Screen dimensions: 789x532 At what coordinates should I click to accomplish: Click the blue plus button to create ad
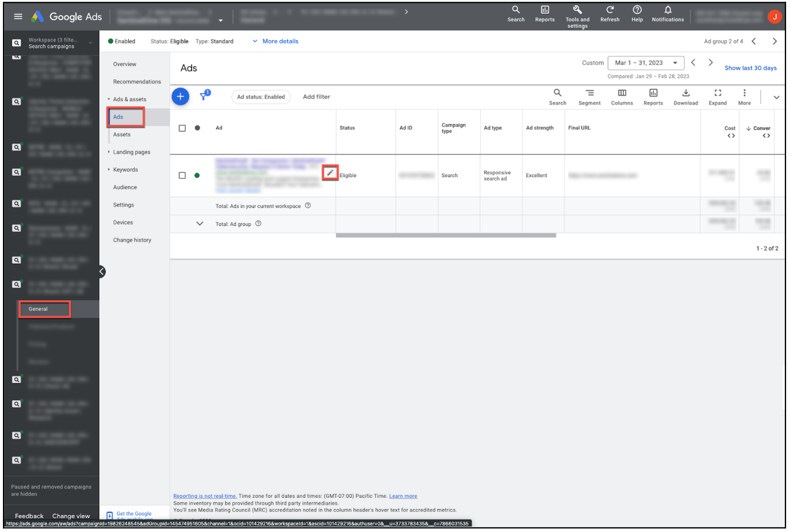click(x=180, y=96)
